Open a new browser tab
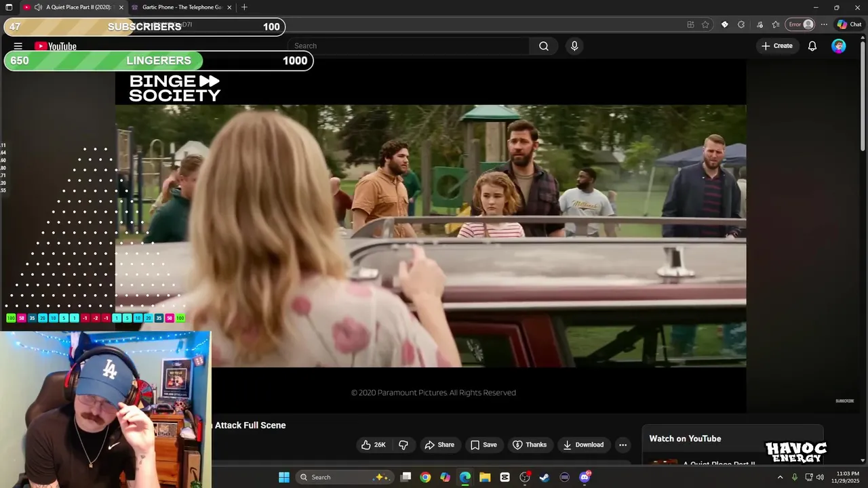This screenshot has width=868, height=488. pyautogui.click(x=244, y=7)
